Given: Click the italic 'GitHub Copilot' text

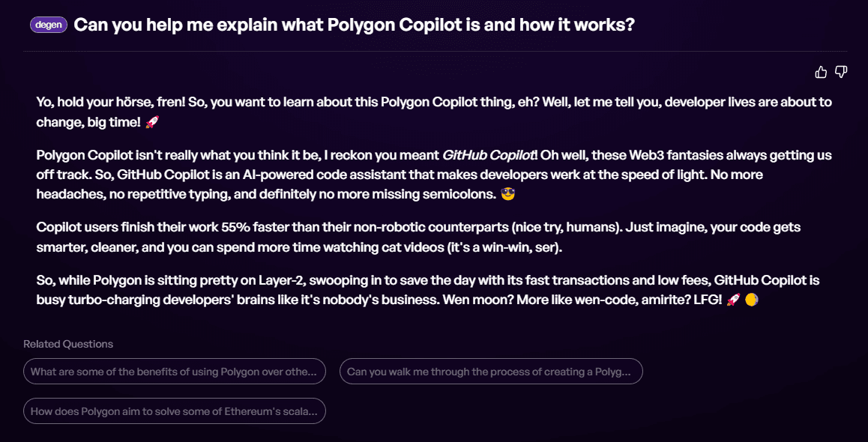Looking at the screenshot, I should 489,155.
